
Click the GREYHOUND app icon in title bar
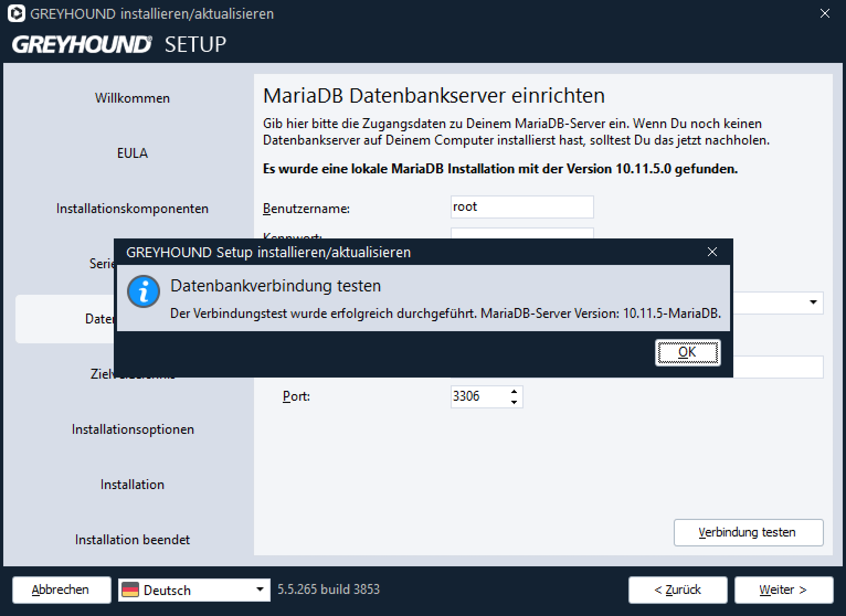click(17, 13)
